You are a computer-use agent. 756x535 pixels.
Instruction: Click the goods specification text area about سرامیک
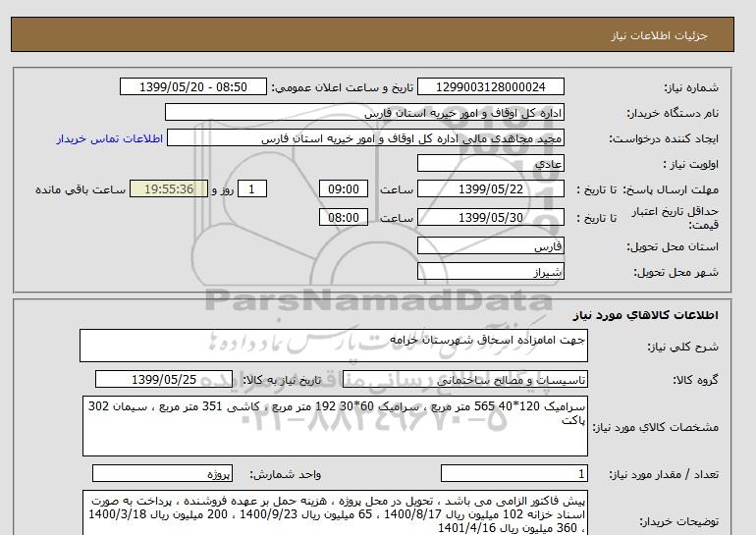pyautogui.click(x=335, y=426)
